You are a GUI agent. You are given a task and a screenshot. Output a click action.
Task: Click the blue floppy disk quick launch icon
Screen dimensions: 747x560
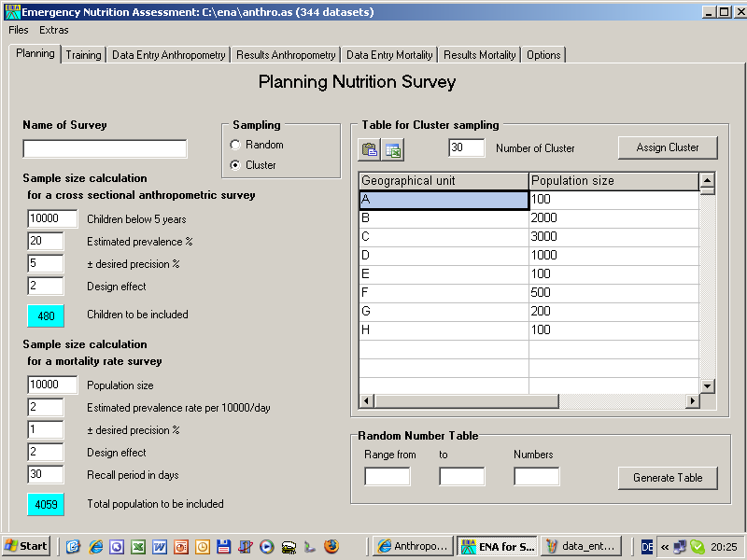pos(223,547)
